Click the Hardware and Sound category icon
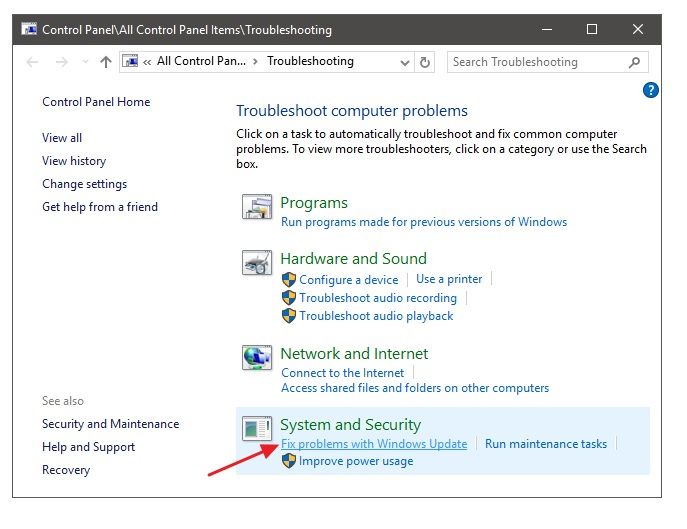 tap(257, 263)
